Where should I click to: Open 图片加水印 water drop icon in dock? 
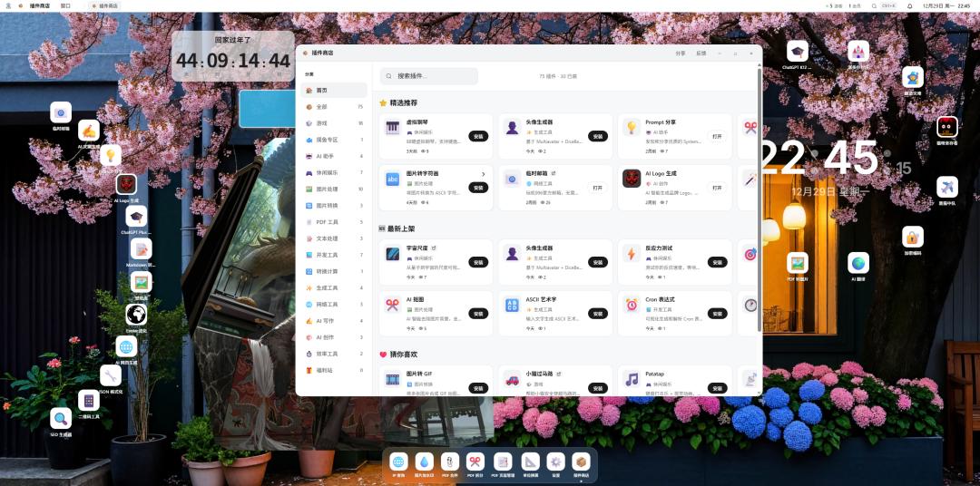(425, 462)
